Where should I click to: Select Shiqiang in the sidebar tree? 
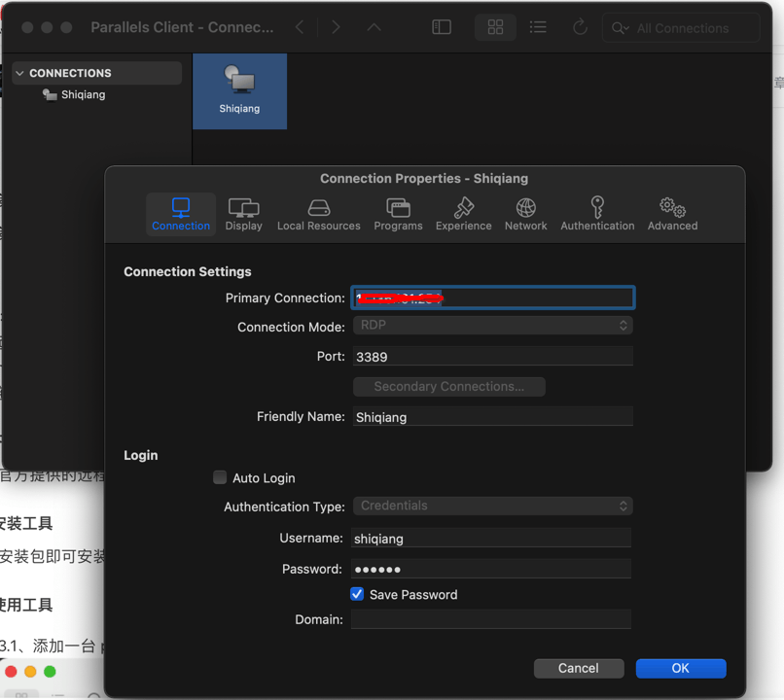(74, 94)
